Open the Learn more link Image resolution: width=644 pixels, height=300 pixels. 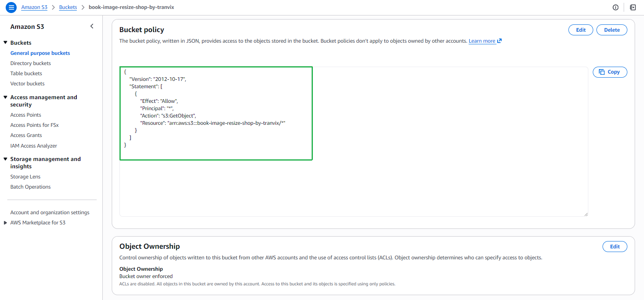coord(482,41)
